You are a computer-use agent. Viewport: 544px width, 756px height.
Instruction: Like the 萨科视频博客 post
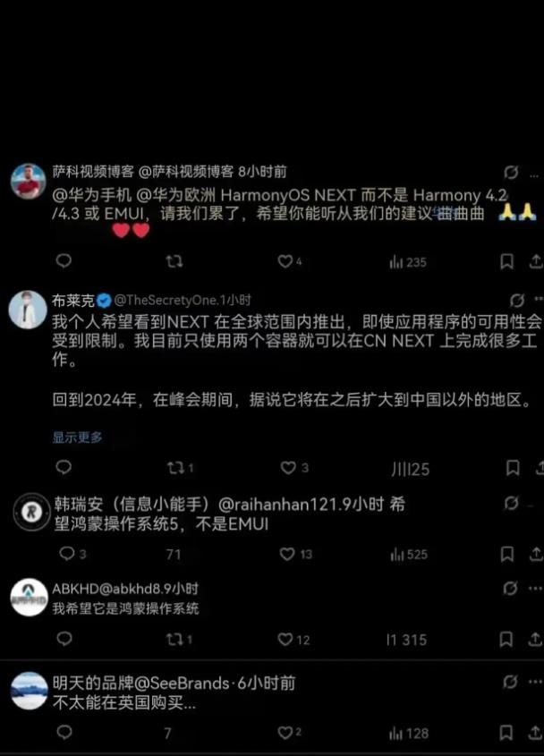pos(285,261)
